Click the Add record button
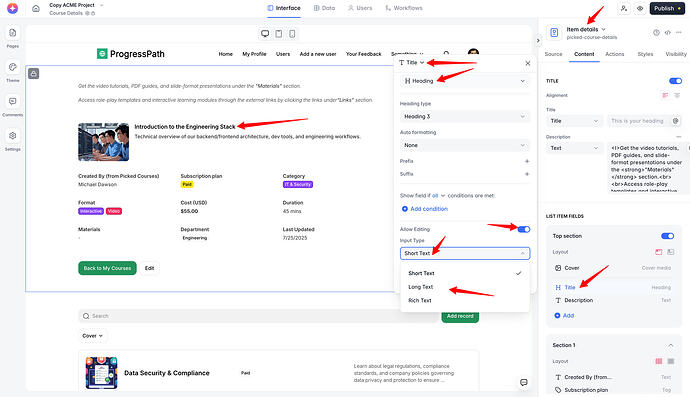Image resolution: width=690 pixels, height=397 pixels. coord(460,316)
